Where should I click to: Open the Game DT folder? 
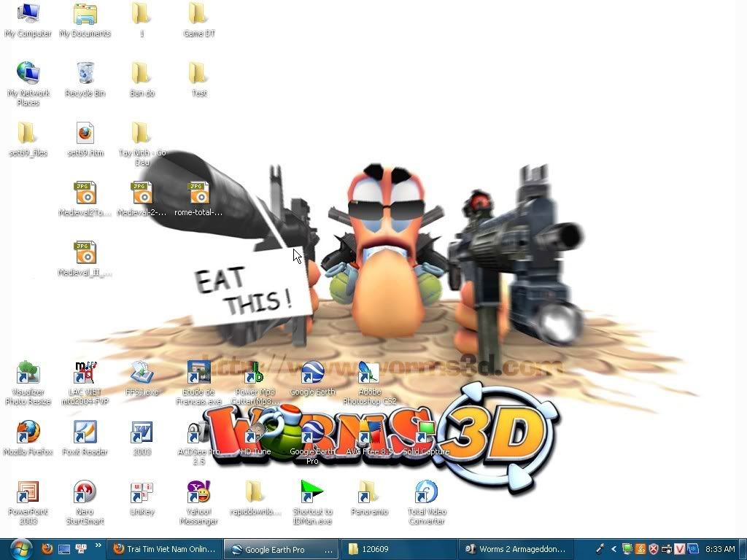click(x=198, y=20)
